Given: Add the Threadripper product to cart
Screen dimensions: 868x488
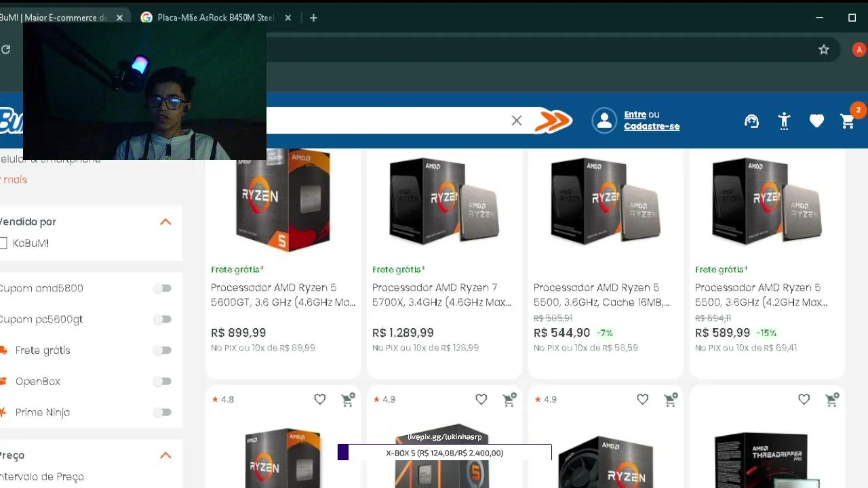Looking at the screenshot, I should tap(832, 400).
